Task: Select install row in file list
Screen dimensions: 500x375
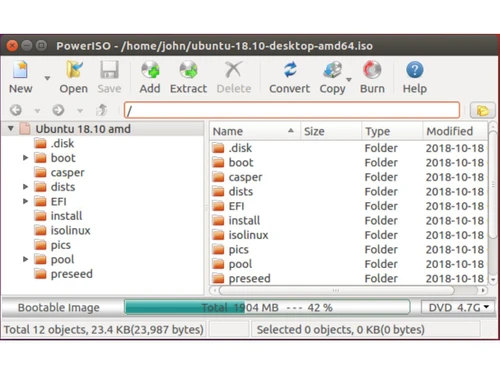Action: [x=348, y=221]
